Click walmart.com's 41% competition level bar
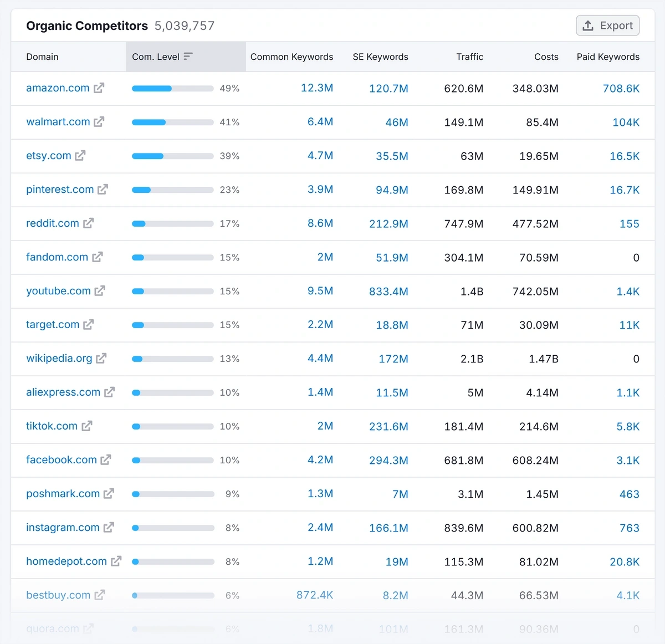 coord(173,122)
